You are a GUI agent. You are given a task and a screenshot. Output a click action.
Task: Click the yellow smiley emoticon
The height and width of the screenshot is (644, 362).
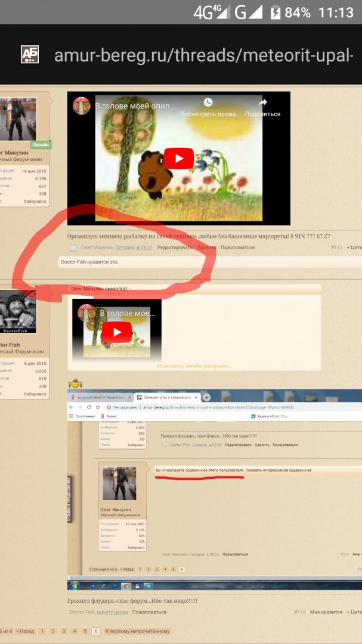tap(75, 383)
